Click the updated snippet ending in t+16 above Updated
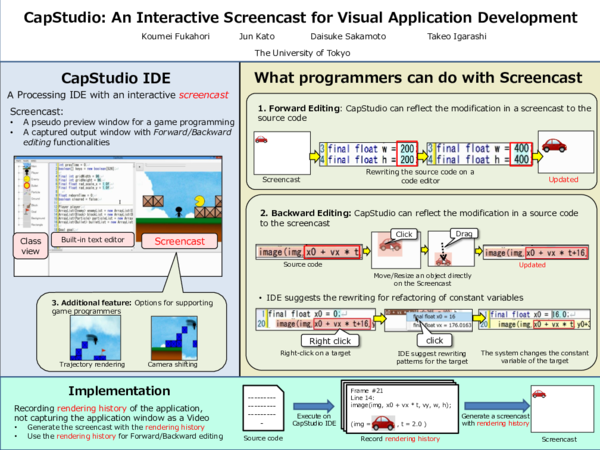This screenshot has width=600, height=450. click(x=536, y=253)
